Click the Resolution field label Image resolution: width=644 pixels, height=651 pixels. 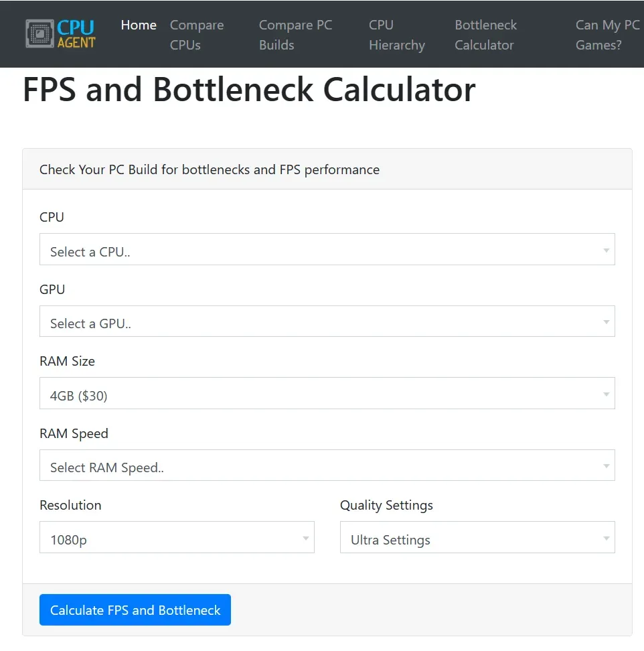click(70, 505)
